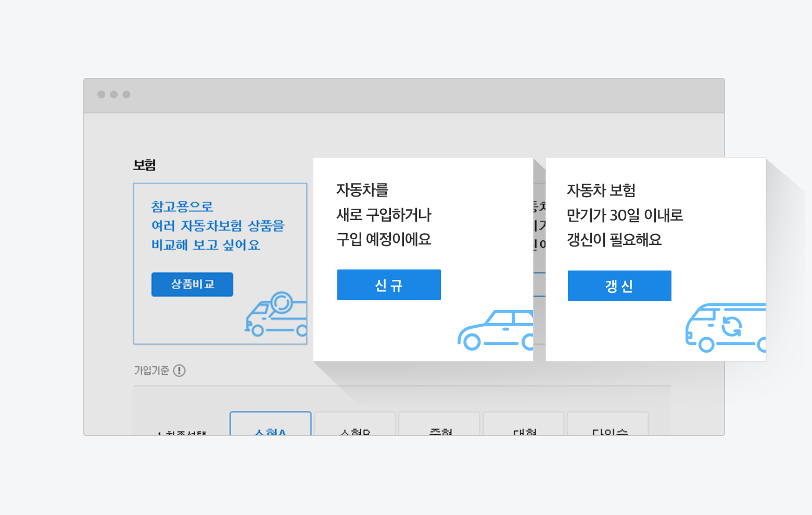Click the 신규 button
Image resolution: width=812 pixels, height=515 pixels.
point(389,285)
